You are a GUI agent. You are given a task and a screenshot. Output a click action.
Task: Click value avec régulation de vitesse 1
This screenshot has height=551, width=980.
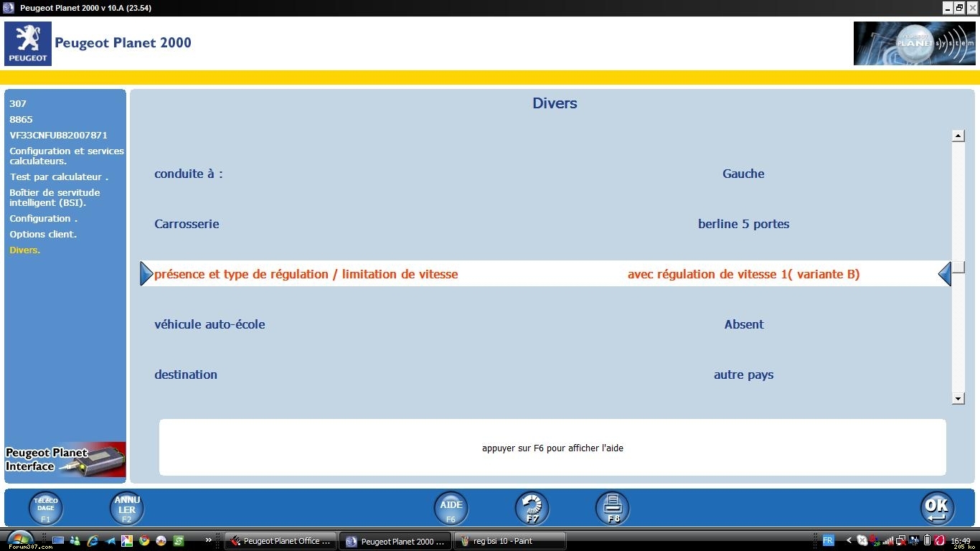point(743,274)
